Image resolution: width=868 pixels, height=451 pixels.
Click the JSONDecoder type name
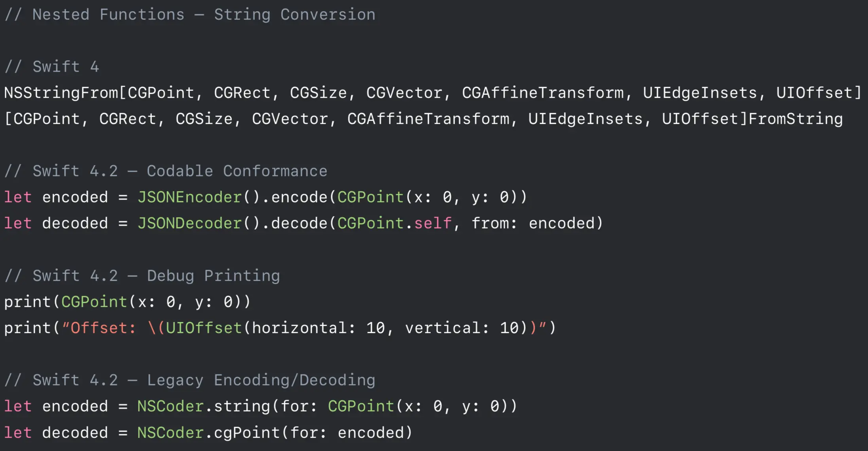click(190, 223)
